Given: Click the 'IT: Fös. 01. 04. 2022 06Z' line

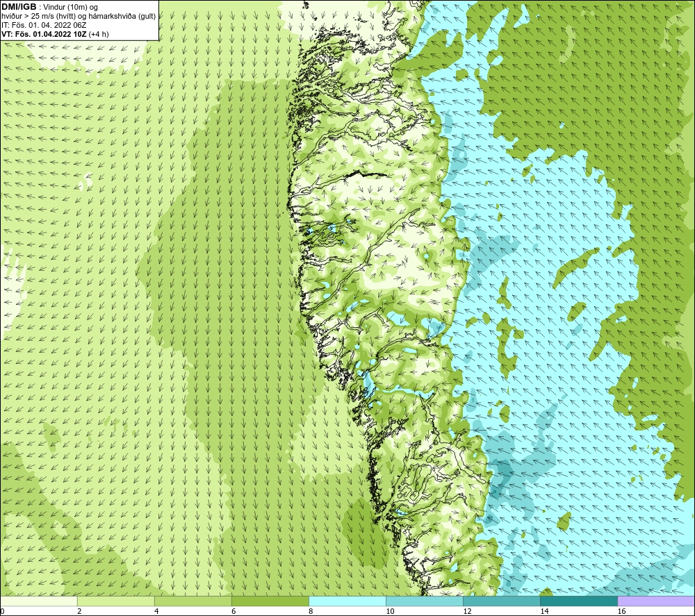Looking at the screenshot, I should pyautogui.click(x=44, y=25).
